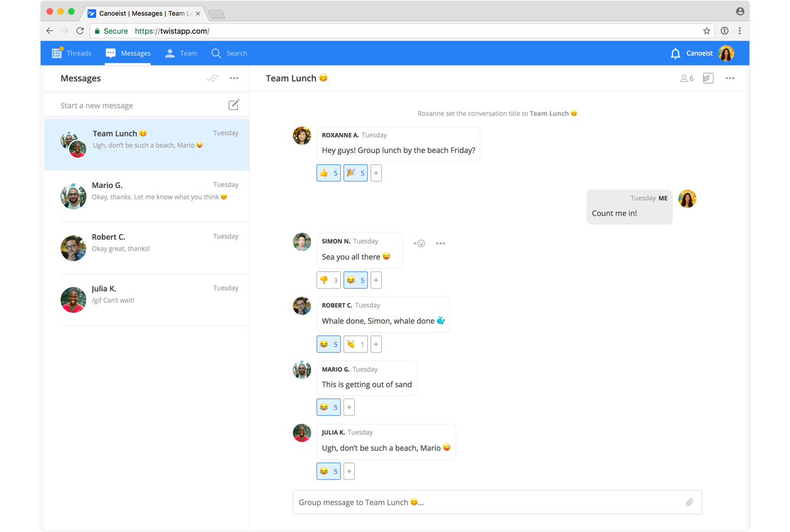790x532 pixels.
Task: Open the Julia K. conversation
Action: 147,300
